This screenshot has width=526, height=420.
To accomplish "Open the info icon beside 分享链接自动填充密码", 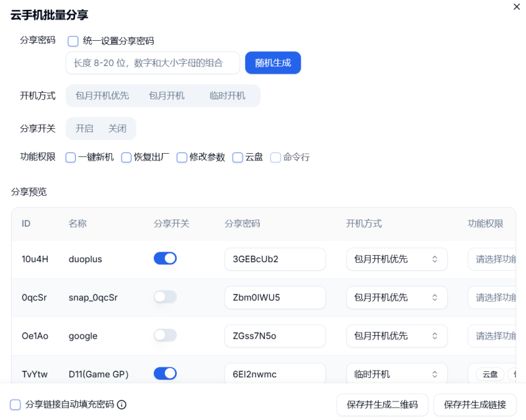I will click(x=122, y=405).
